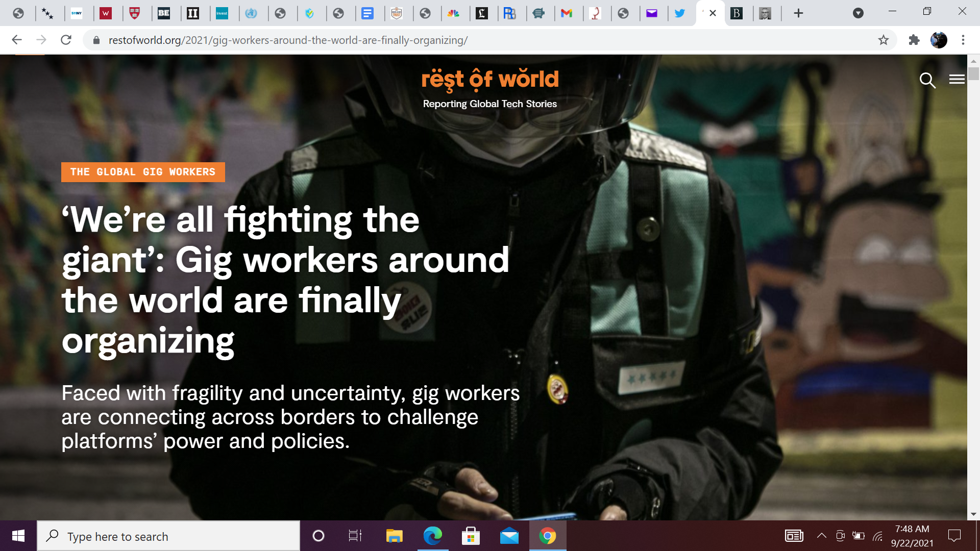Switch to the Gmail tab

566,13
